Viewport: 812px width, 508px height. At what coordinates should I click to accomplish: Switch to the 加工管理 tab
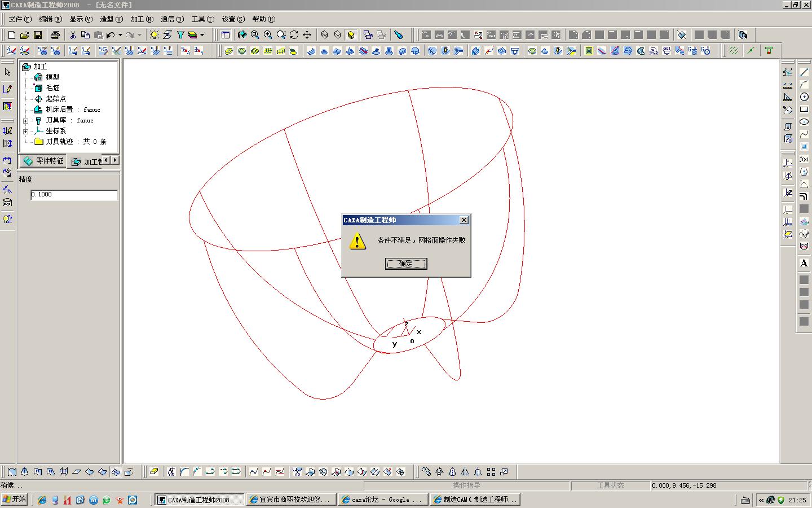click(85, 162)
